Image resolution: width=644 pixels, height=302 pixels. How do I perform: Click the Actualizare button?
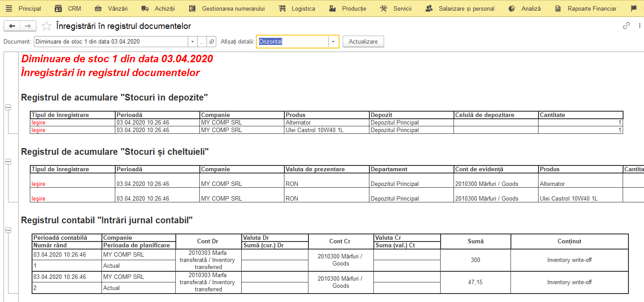tap(363, 41)
